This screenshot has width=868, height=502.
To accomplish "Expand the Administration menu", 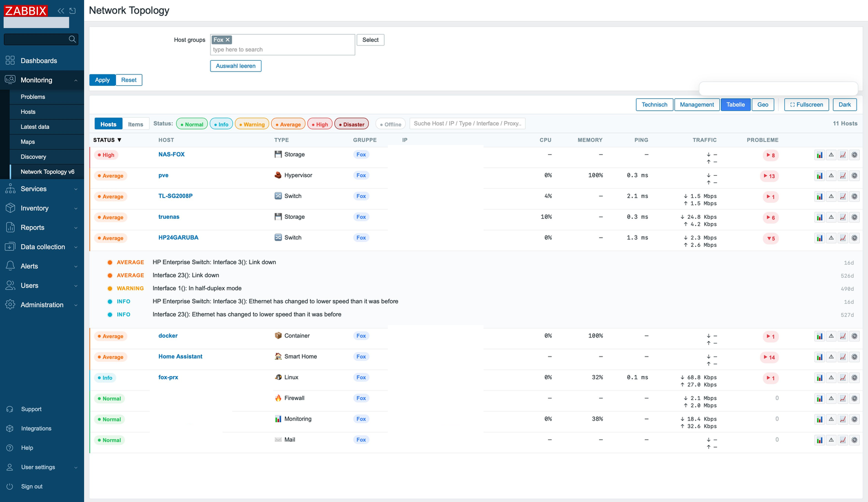I will click(x=42, y=305).
